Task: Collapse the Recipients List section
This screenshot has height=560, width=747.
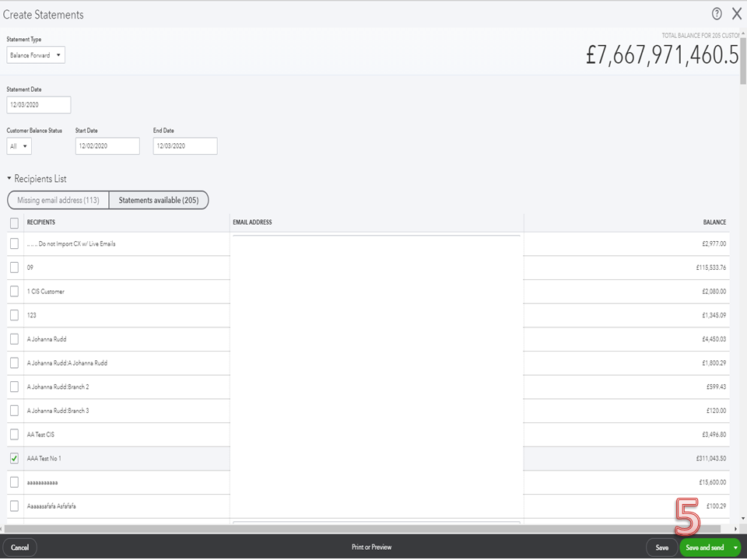Action: pos(9,179)
